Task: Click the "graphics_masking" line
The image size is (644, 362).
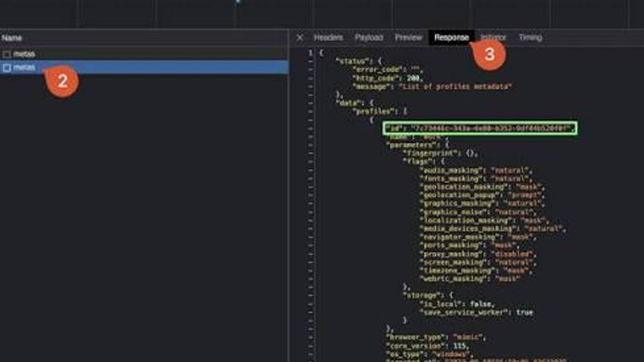Action: pos(482,204)
